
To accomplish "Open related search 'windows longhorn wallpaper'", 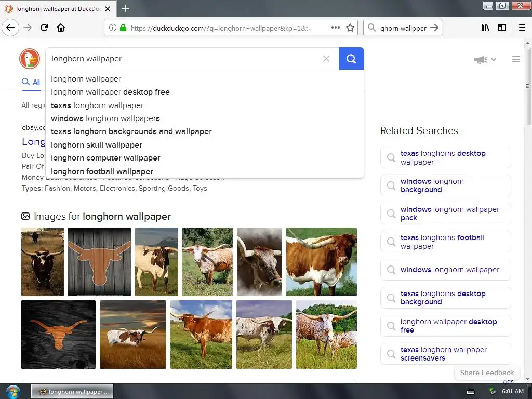I will [x=445, y=270].
